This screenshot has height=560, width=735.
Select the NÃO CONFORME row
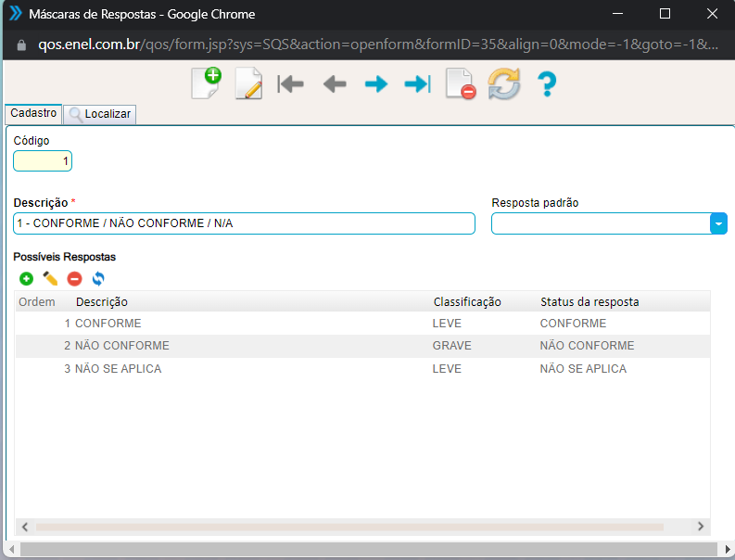tap(121, 346)
